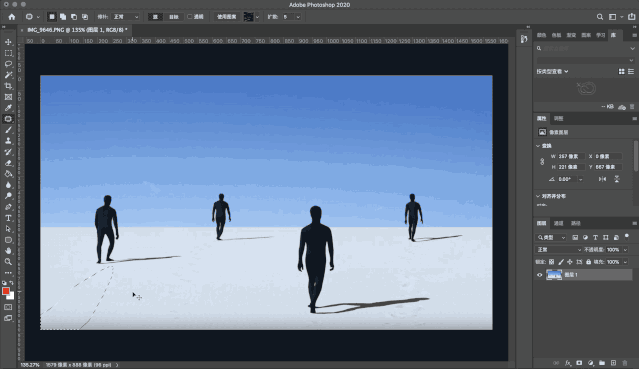Screen dimensions: 639x369
Task: Select the Horizontal Type tool
Action: click(x=8, y=218)
